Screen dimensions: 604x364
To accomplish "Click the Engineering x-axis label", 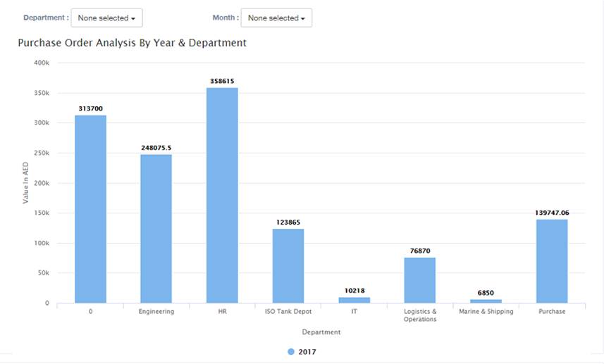I will coord(156,311).
